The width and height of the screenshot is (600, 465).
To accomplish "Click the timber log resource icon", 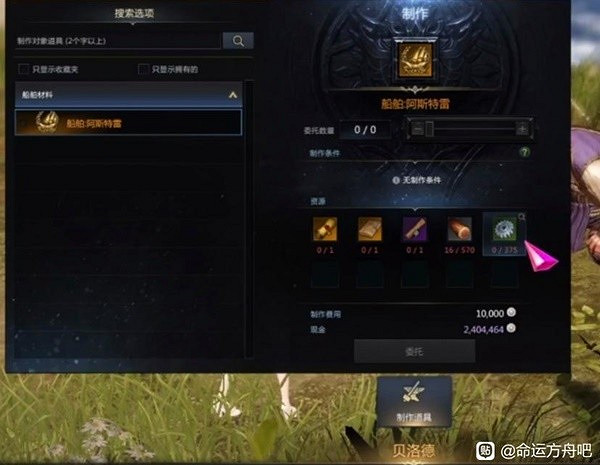I will [x=460, y=229].
